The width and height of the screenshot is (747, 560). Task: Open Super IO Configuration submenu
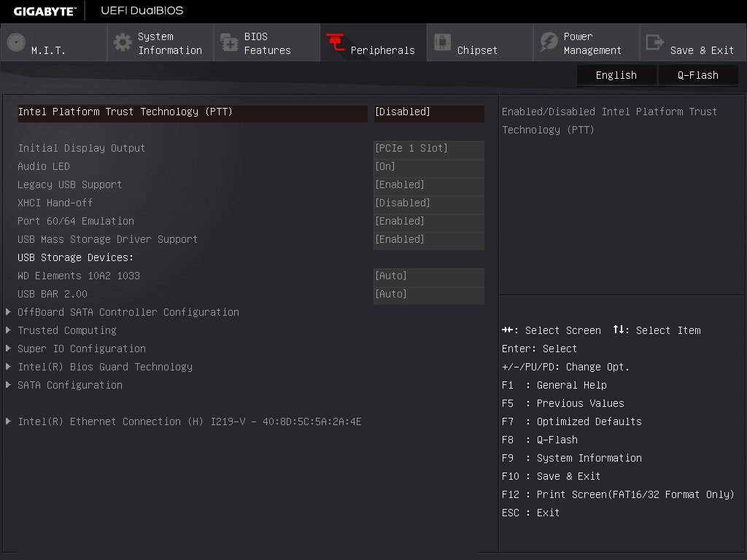[82, 349]
